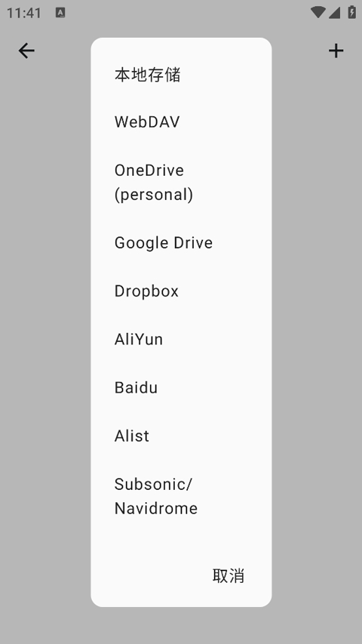362x644 pixels.
Task: Select the Alist option
Action: coord(181,436)
